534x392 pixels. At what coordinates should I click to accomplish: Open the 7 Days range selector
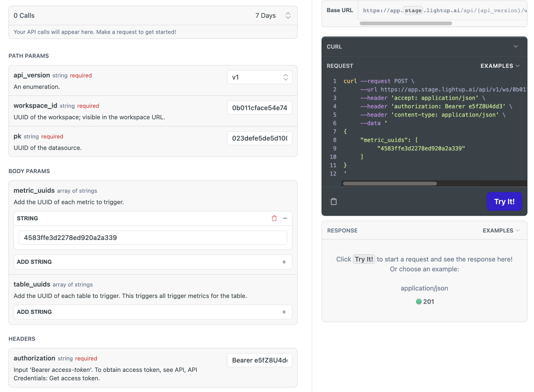pos(273,15)
